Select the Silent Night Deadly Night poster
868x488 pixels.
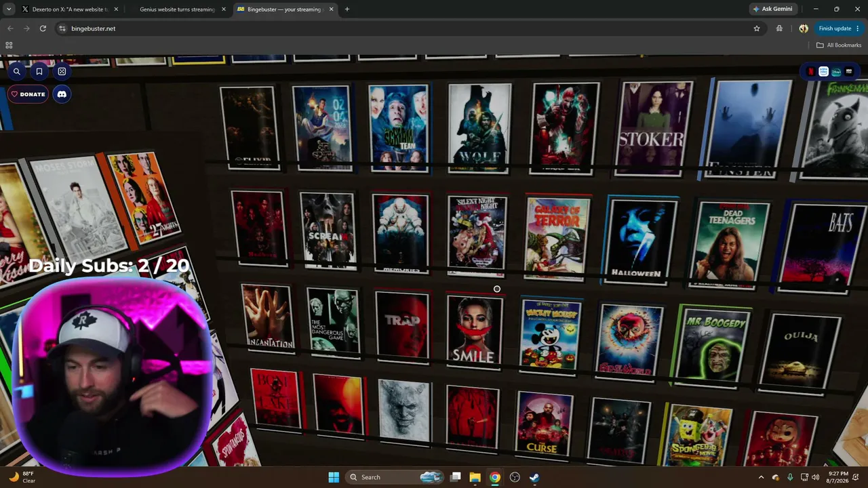pos(476,236)
